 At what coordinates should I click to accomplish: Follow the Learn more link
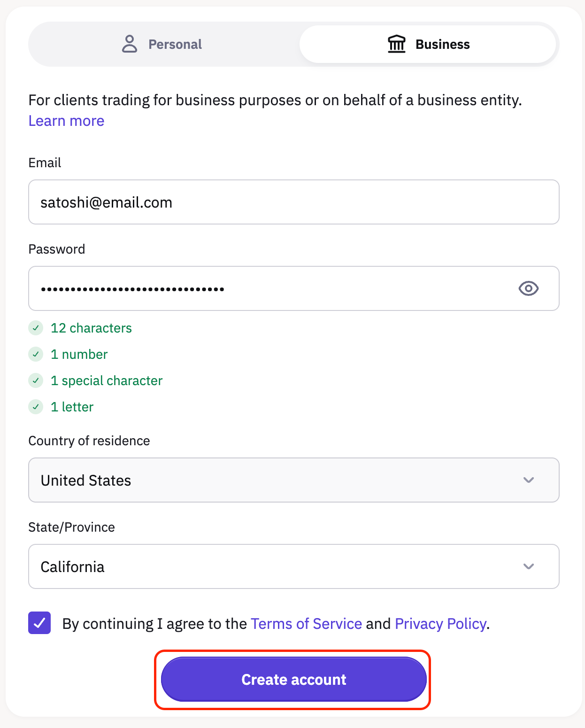pos(66,121)
